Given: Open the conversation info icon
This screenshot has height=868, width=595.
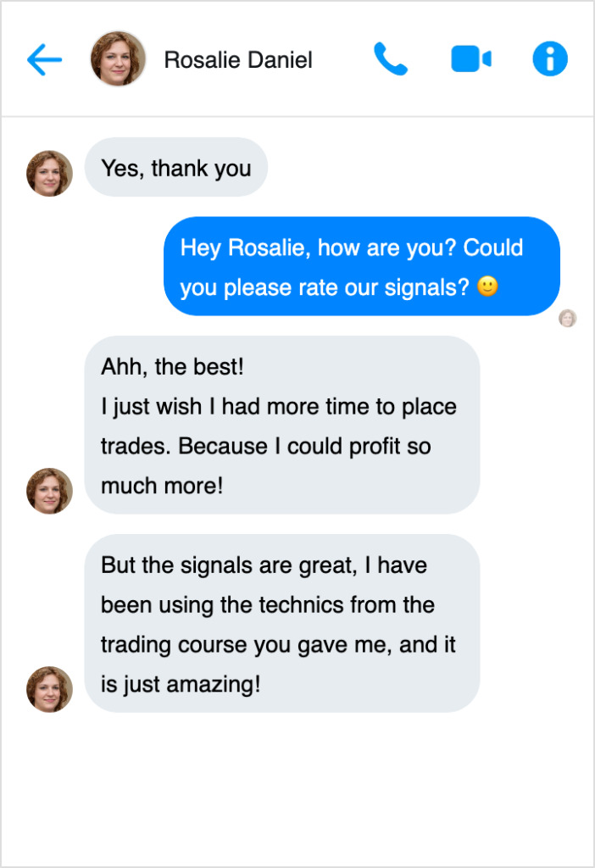Looking at the screenshot, I should [549, 59].
